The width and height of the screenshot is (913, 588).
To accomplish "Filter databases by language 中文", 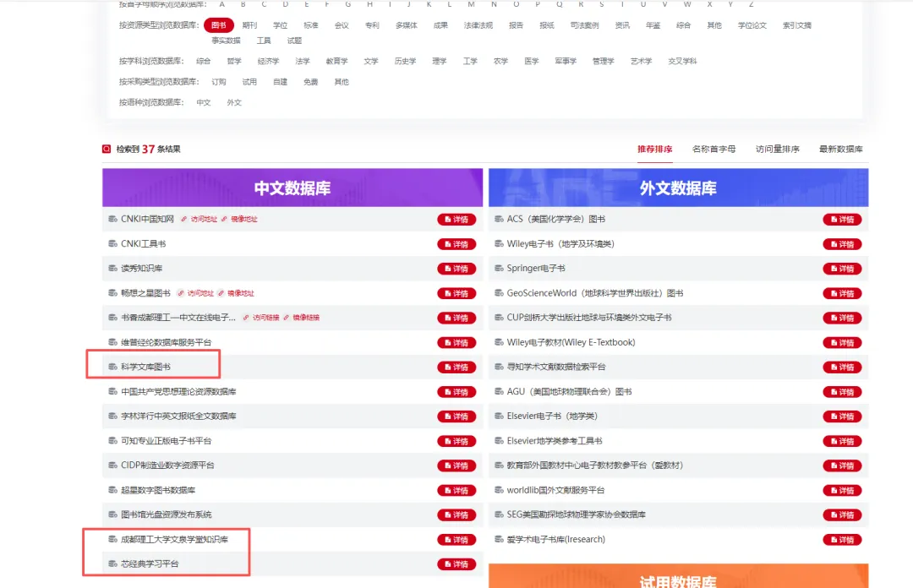I will pyautogui.click(x=203, y=102).
